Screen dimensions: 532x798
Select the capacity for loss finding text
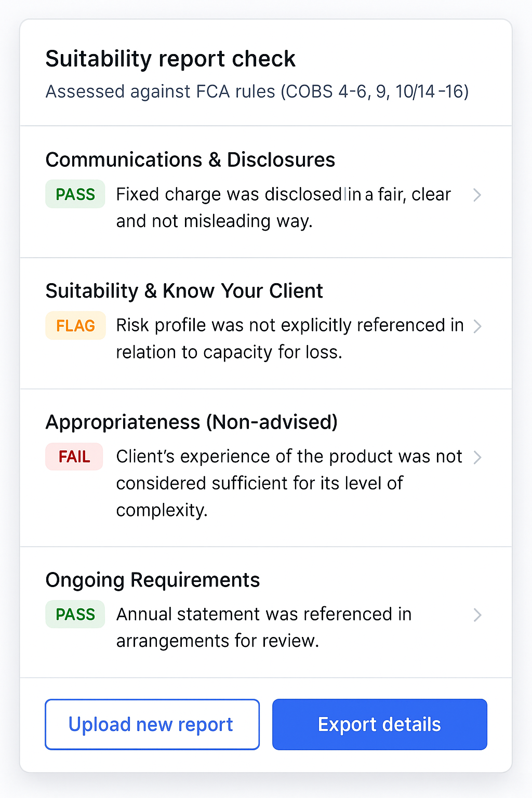(x=289, y=338)
